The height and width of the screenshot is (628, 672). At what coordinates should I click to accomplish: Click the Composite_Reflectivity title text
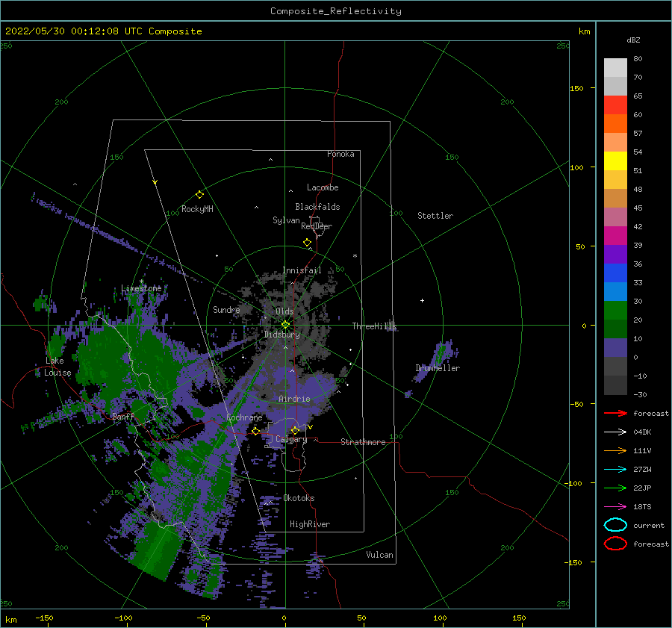(336, 11)
